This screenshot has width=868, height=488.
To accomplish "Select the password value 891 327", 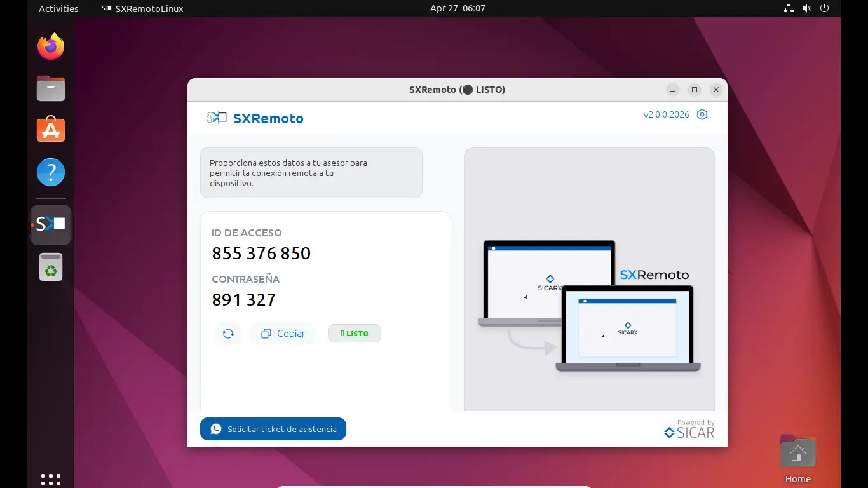I will pyautogui.click(x=244, y=300).
